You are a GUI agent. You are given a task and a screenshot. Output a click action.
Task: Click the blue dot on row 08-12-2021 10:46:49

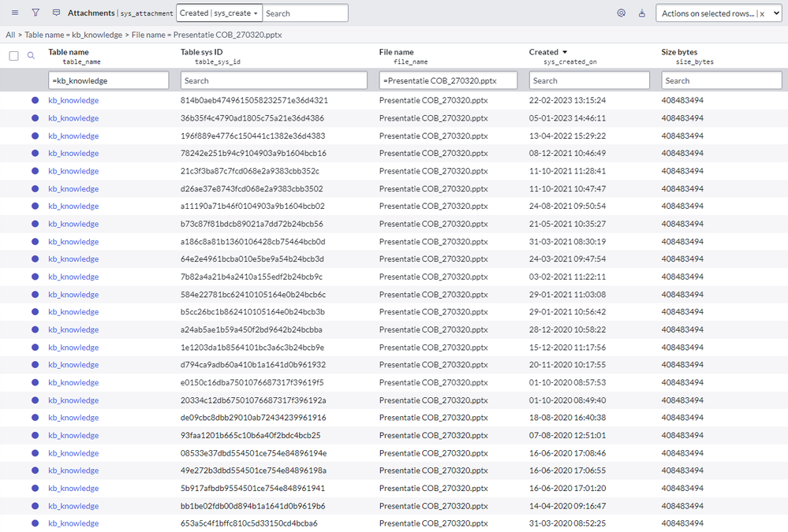tap(35, 153)
